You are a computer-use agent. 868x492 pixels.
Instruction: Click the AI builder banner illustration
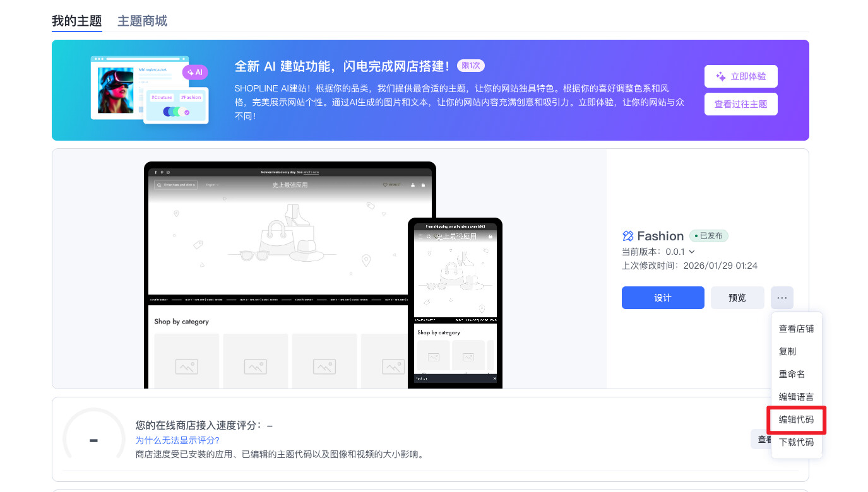tap(150, 90)
